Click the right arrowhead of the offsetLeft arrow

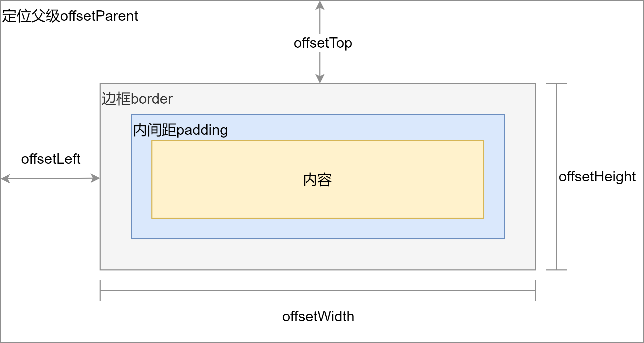tap(95, 178)
